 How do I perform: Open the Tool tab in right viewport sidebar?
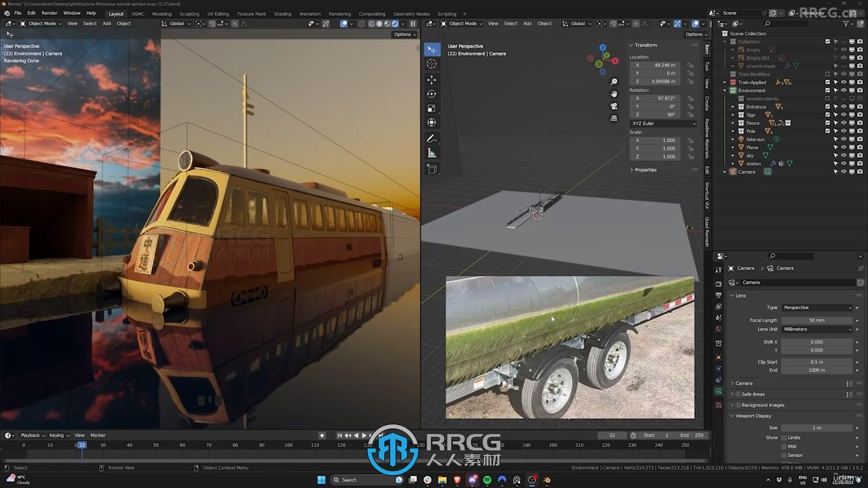[707, 66]
